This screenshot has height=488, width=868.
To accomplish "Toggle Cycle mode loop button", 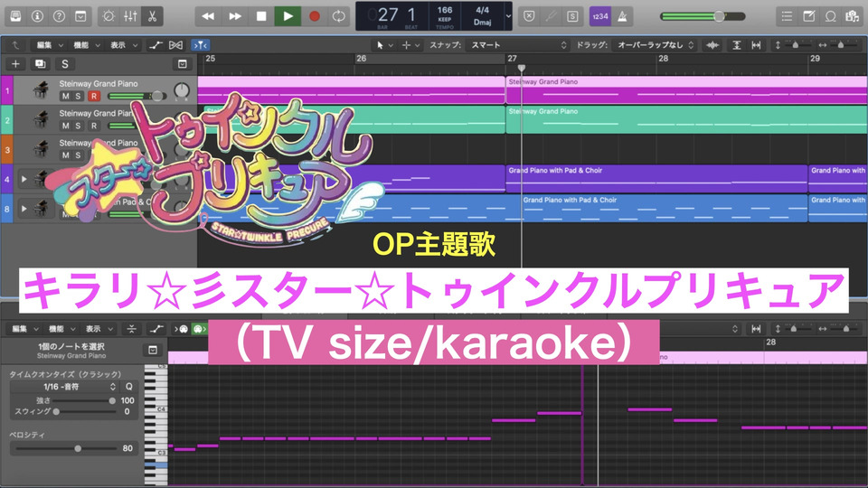I will pos(338,16).
